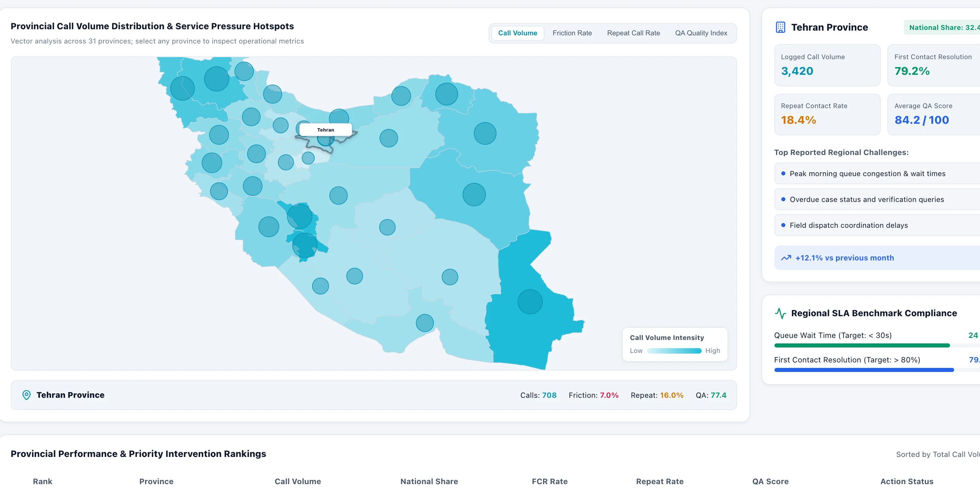Viewport: 980px width, 493px height.
Task: Click the building icon beside Tehran Province heading
Action: 780,27
